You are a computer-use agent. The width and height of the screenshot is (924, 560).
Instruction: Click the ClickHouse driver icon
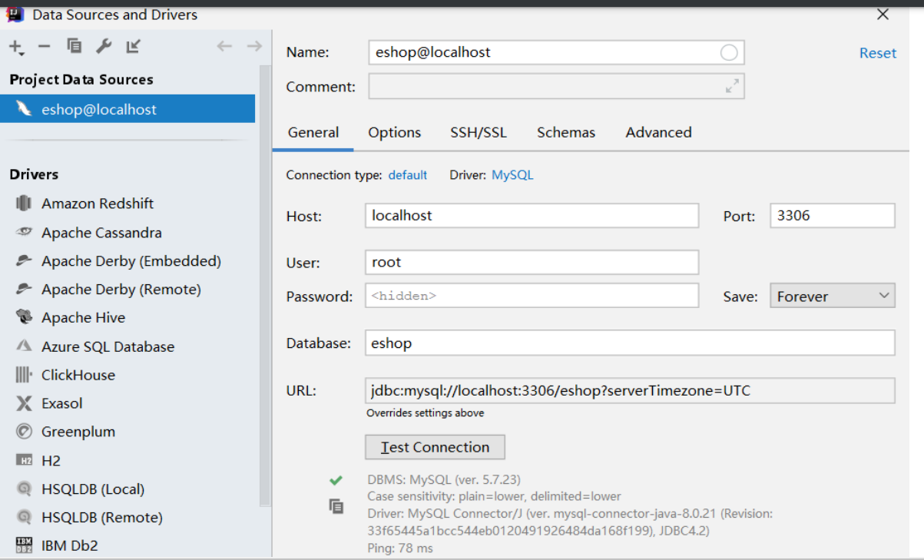point(24,375)
